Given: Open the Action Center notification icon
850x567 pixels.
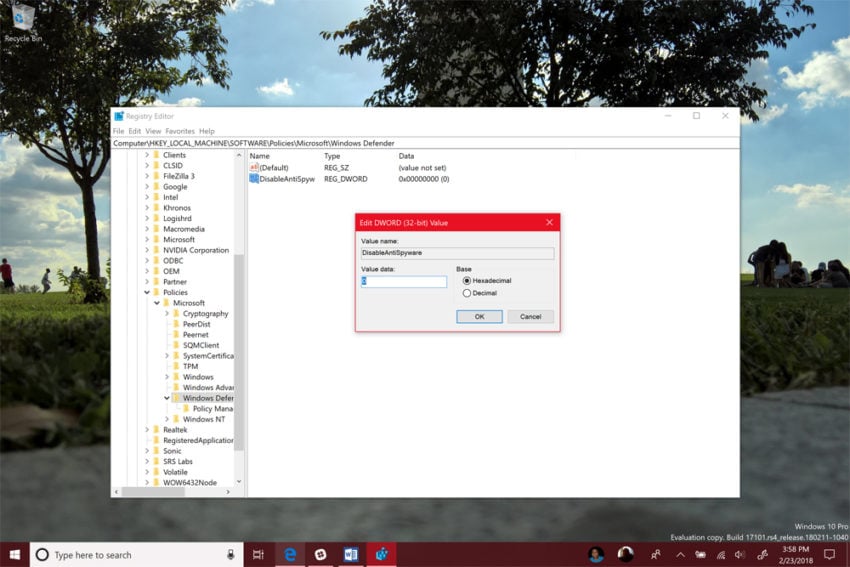Looking at the screenshot, I should (829, 555).
